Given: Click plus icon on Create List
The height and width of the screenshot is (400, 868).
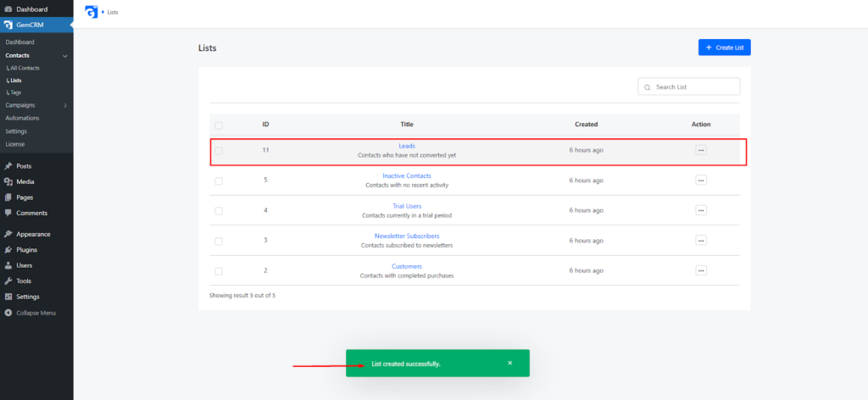Looking at the screenshot, I should [709, 47].
